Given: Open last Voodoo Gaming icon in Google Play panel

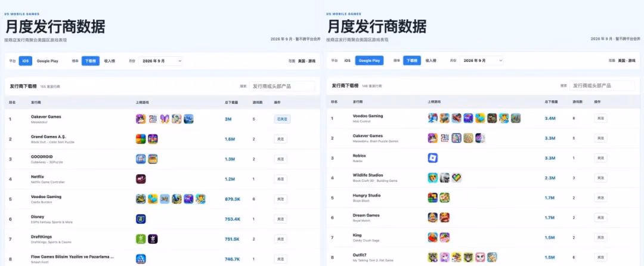Looking at the screenshot, I should coord(516,118).
